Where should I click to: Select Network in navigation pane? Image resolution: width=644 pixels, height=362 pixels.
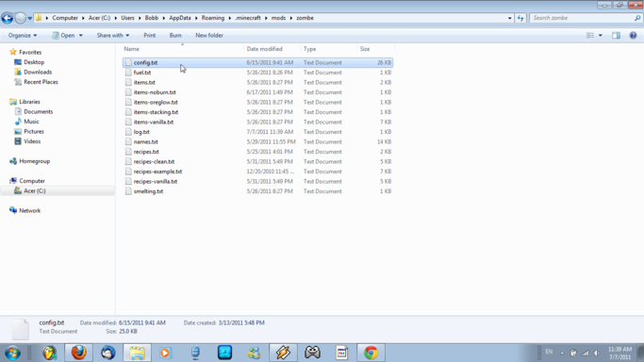pos(25,210)
